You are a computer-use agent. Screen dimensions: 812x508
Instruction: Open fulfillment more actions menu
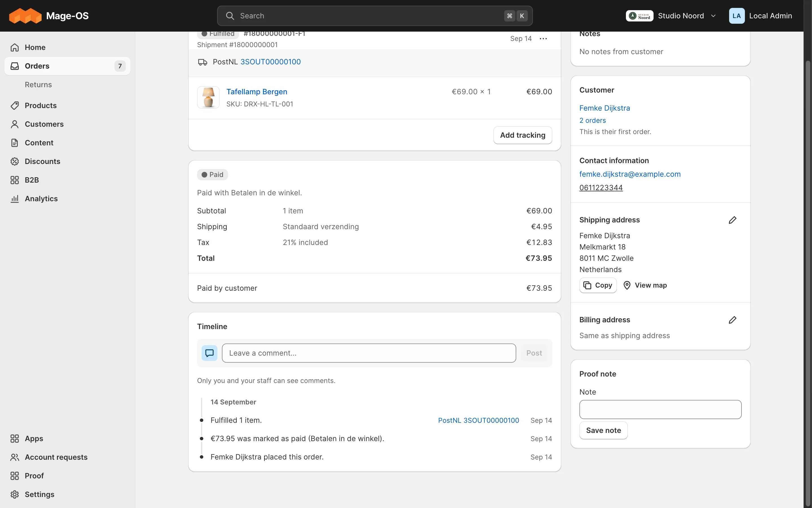point(543,39)
